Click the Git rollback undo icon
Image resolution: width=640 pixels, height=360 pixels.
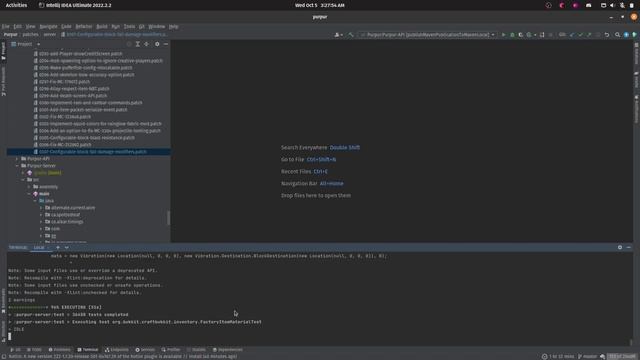pos(607,35)
